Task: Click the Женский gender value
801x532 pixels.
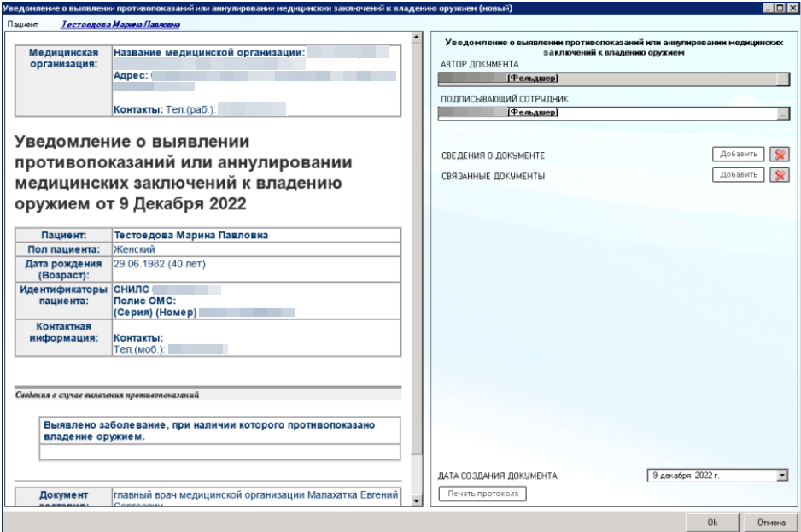Action: coord(134,249)
